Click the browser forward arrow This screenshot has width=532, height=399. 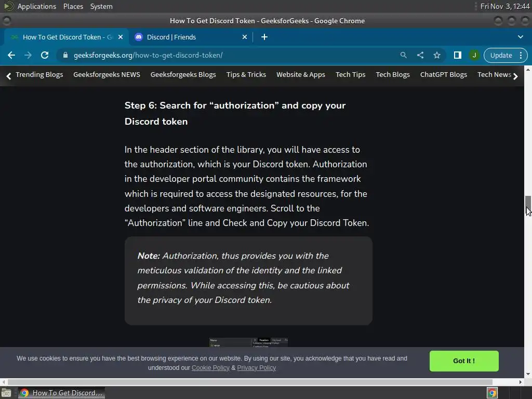point(28,55)
